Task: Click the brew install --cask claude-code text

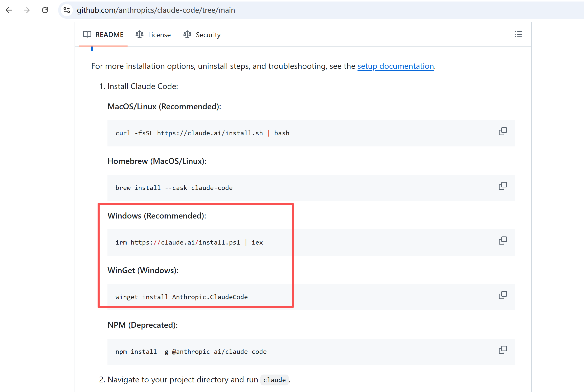Action: point(174,188)
